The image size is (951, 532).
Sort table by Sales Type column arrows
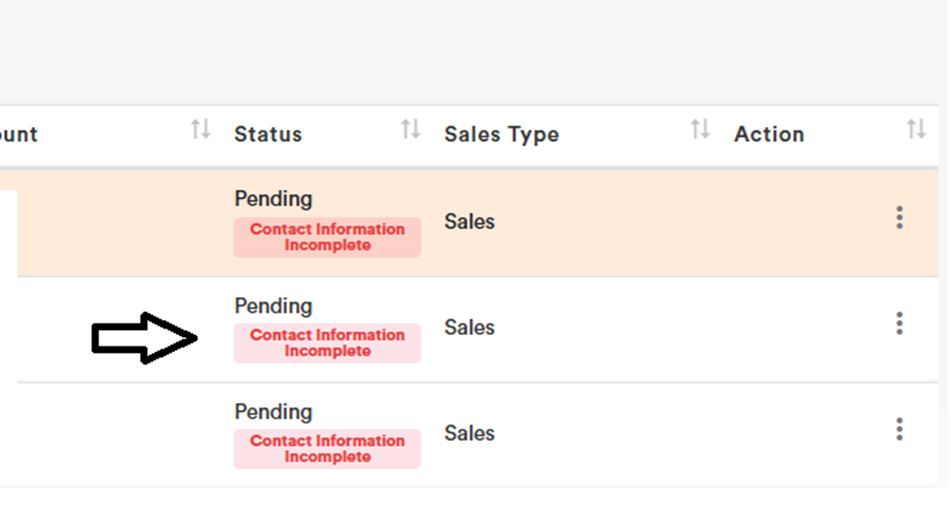pos(700,129)
